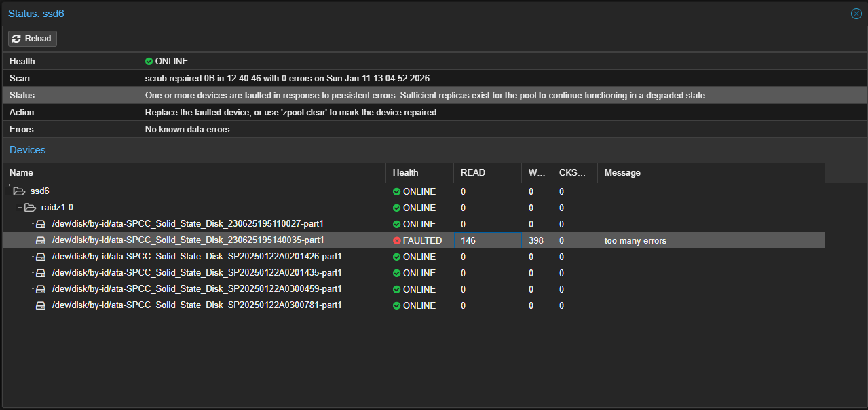Select the SP20250122A0300459-part1 disk row
The width and height of the screenshot is (868, 410).
196,289
